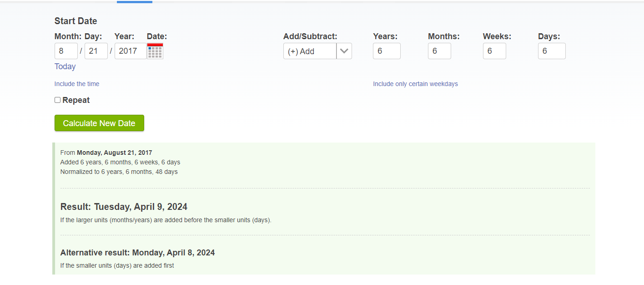This screenshot has width=644, height=285.
Task: Click the Normalized to 6 years line
Action: [x=119, y=172]
